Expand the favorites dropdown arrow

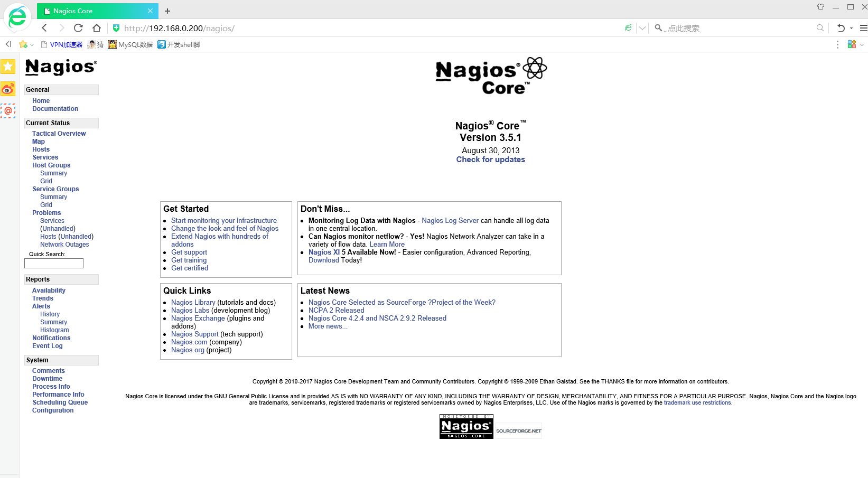pos(32,45)
